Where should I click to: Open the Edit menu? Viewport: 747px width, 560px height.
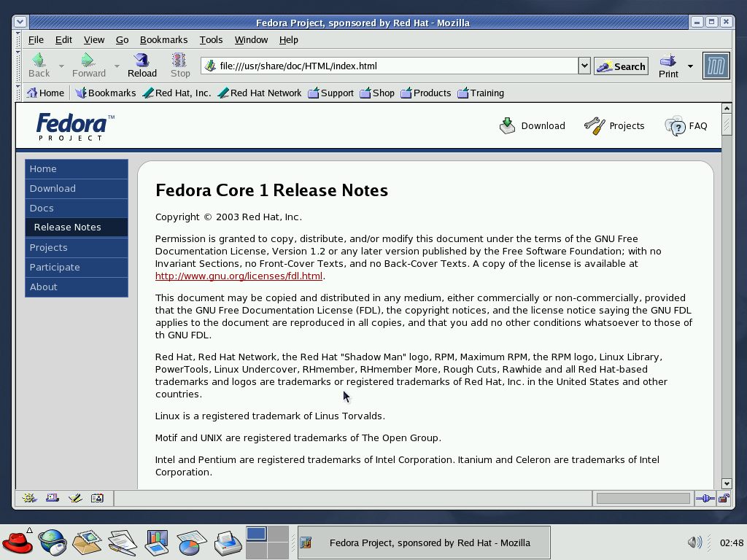[x=63, y=40]
